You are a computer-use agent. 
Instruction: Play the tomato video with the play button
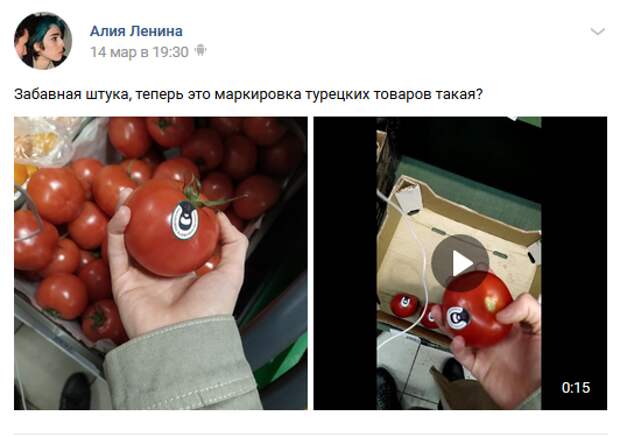[x=460, y=263]
